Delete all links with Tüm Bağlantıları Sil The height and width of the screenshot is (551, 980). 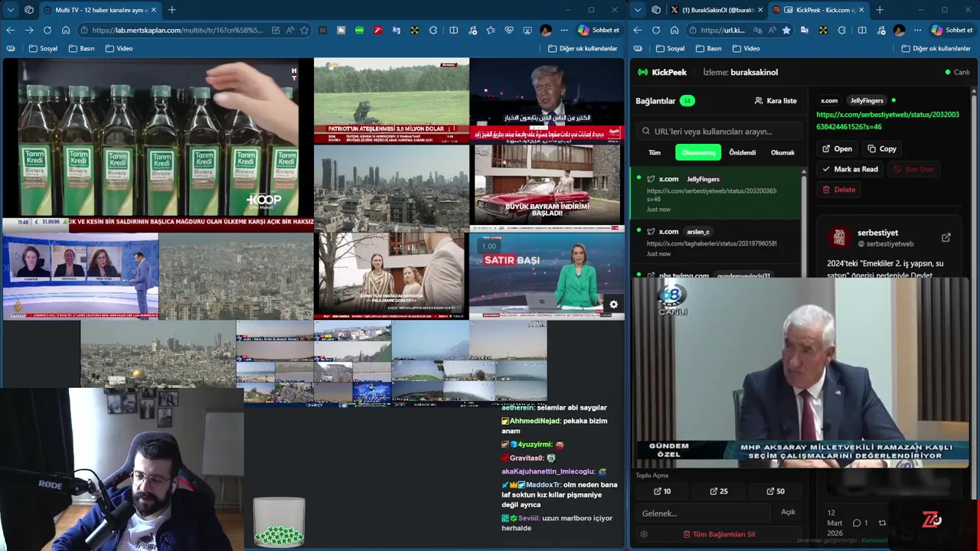click(718, 534)
